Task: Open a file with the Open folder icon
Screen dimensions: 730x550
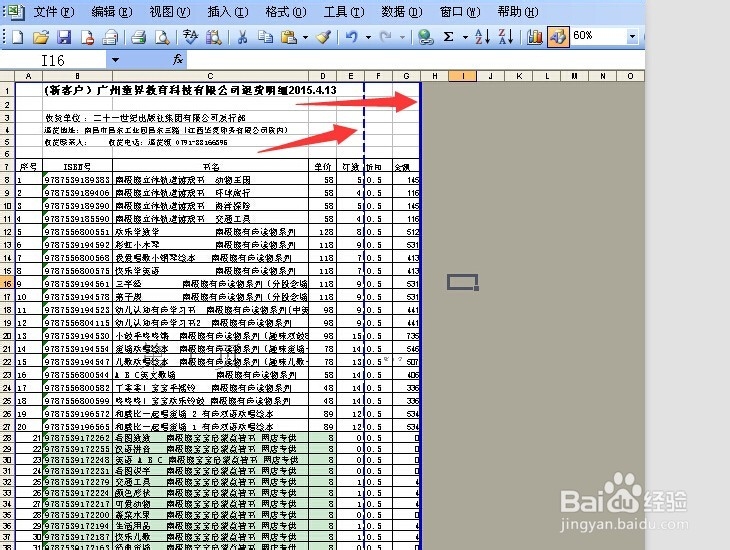Action: click(x=41, y=37)
